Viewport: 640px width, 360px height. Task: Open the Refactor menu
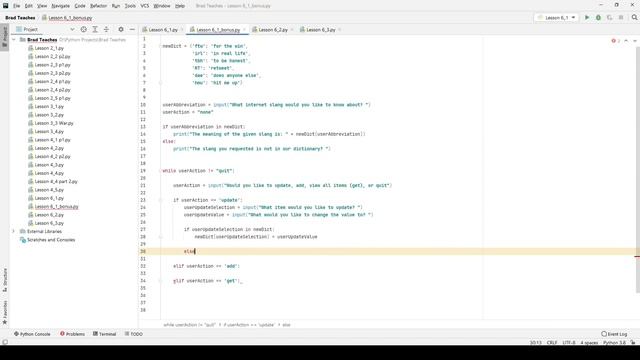98,6
